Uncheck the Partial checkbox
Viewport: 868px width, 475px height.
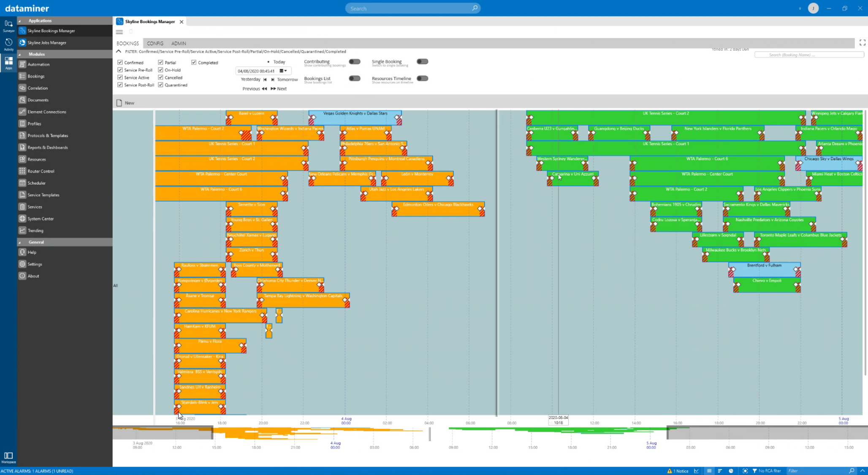160,62
